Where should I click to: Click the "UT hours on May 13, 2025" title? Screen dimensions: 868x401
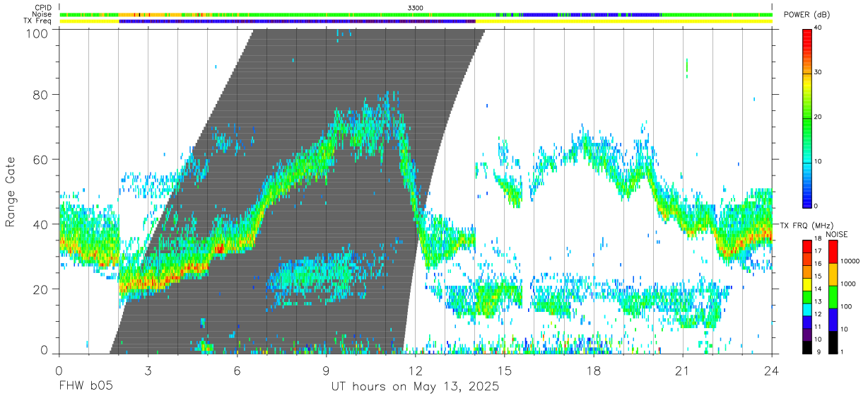pyautogui.click(x=416, y=387)
